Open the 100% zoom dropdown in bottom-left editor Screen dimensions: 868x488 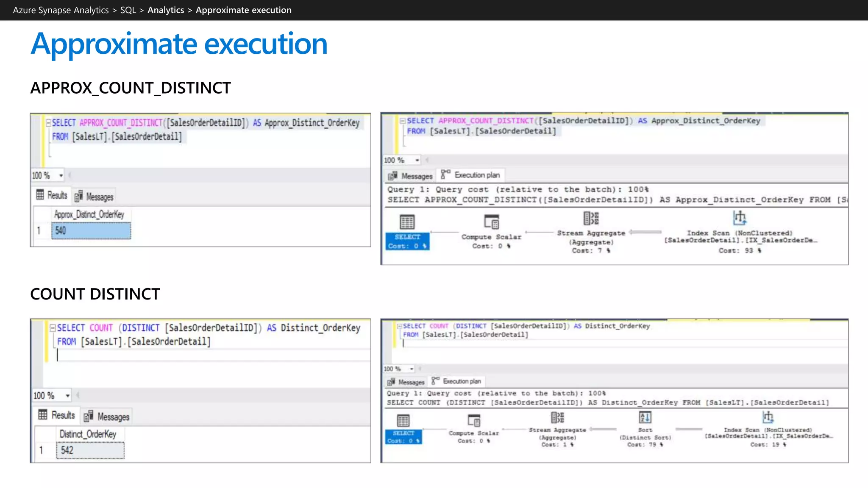67,396
